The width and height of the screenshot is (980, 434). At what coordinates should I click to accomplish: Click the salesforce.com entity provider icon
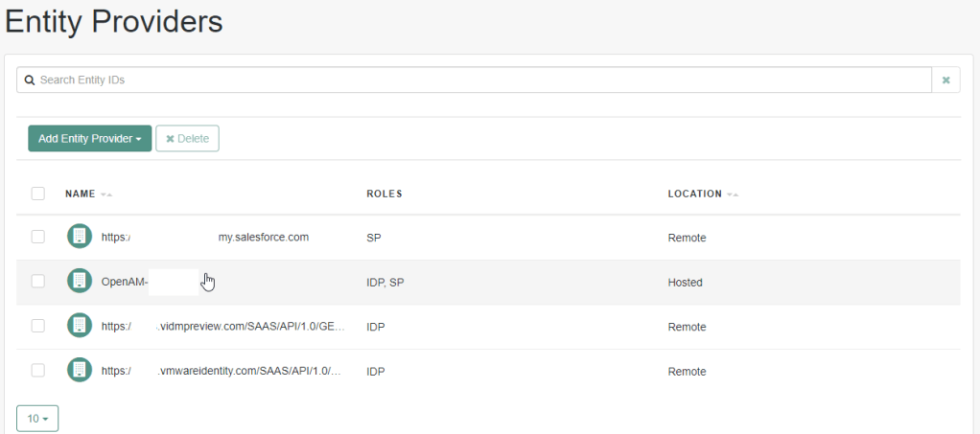(x=80, y=237)
